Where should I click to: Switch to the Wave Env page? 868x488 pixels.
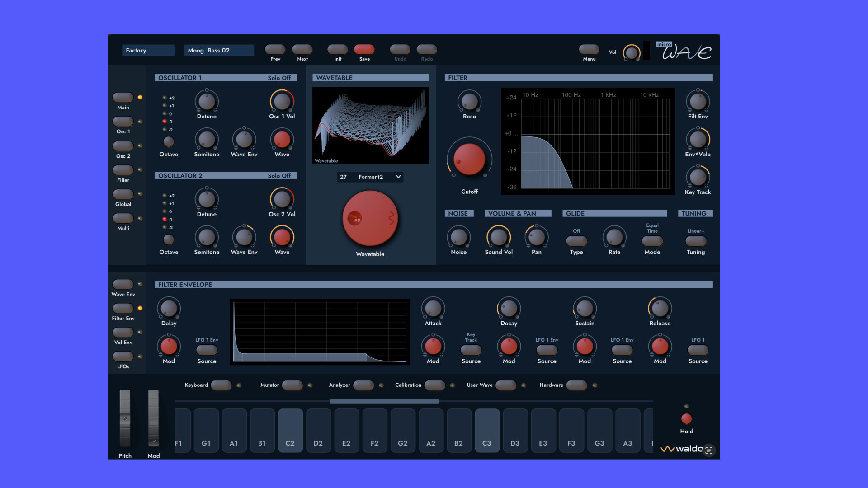click(x=123, y=284)
